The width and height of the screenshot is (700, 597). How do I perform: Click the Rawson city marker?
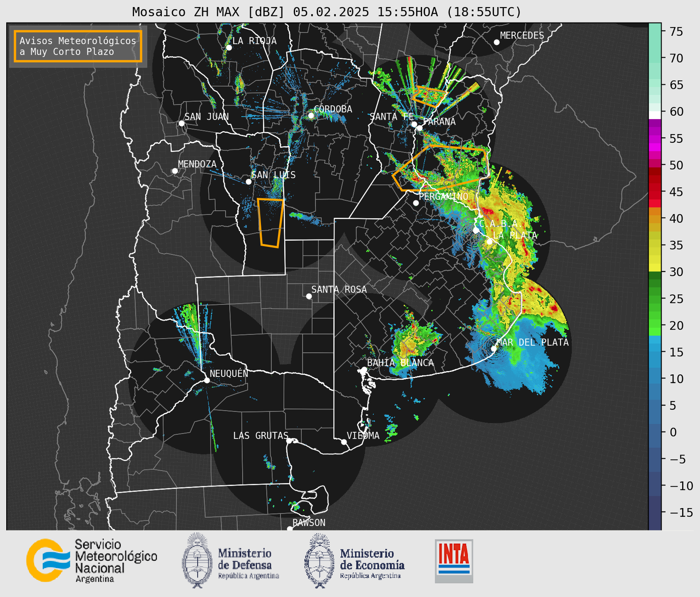click(290, 529)
